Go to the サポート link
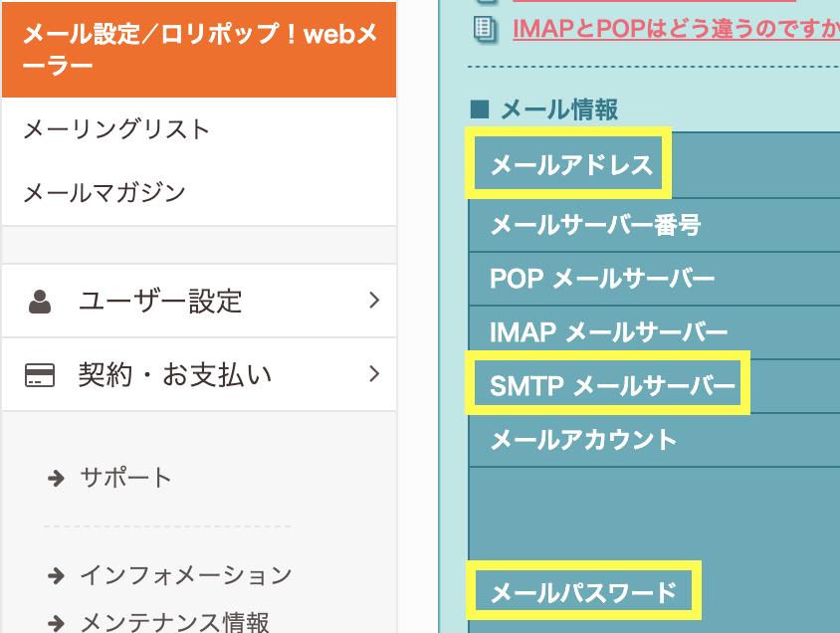The width and height of the screenshot is (840, 633). [126, 479]
